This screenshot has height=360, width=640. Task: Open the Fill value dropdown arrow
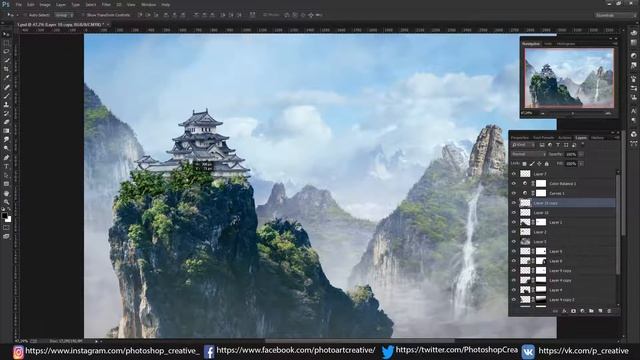(x=581, y=164)
